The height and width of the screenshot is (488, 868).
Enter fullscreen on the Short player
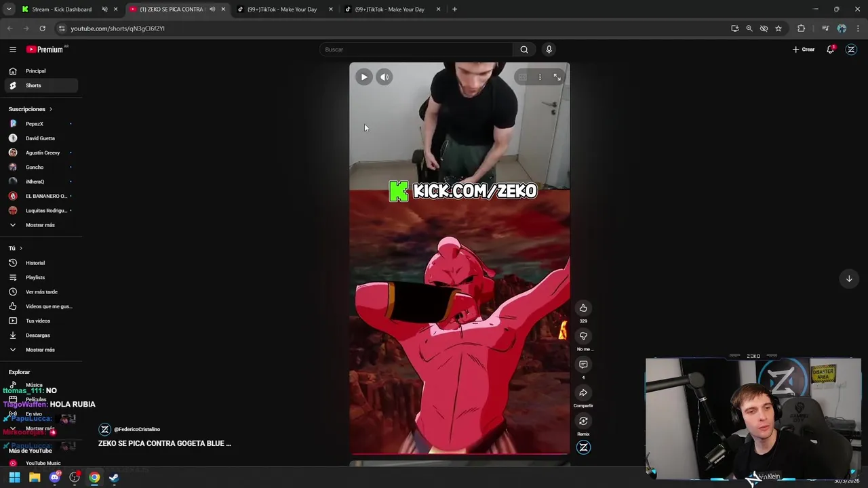coord(557,77)
